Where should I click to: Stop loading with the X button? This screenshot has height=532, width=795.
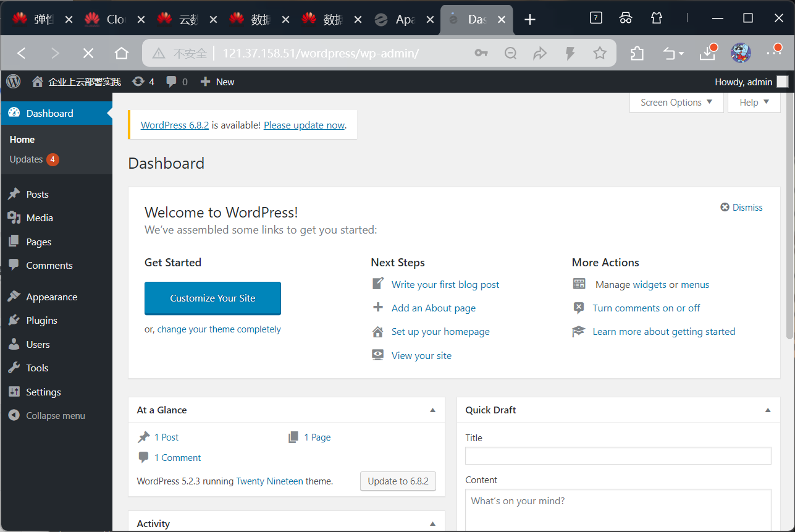(88, 54)
